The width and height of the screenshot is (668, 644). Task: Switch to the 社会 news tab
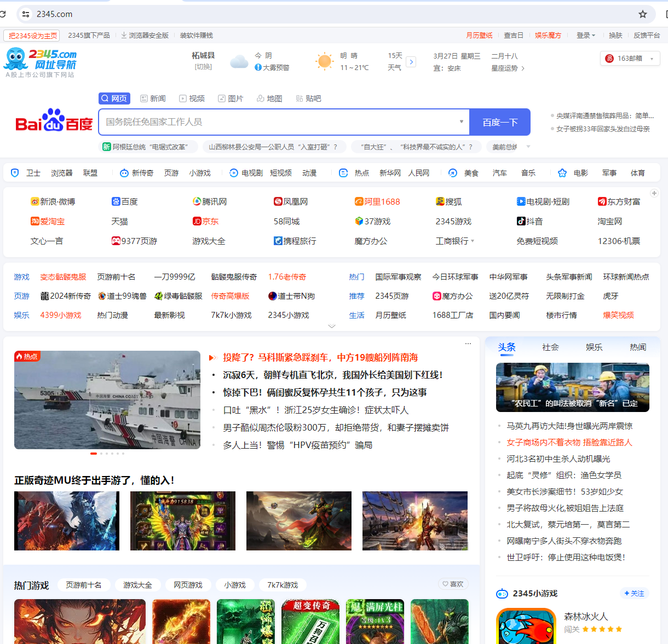coord(550,347)
